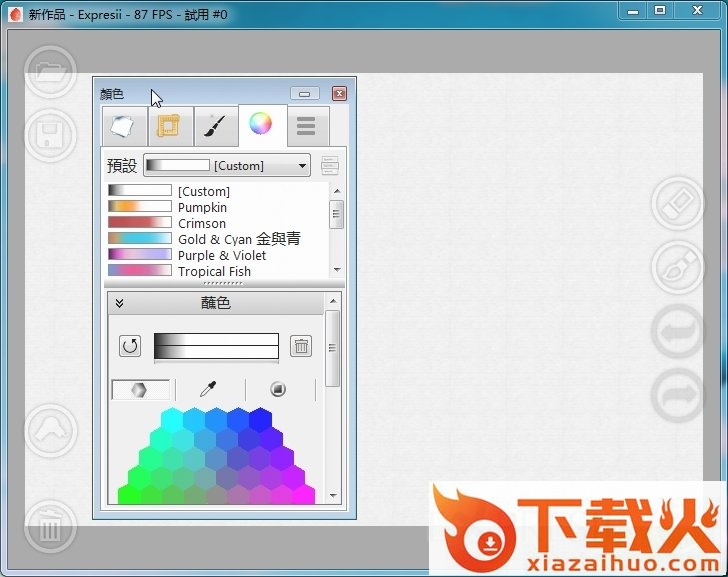This screenshot has width=728, height=577.
Task: Click color section scroll up arrow
Action: 333,301
